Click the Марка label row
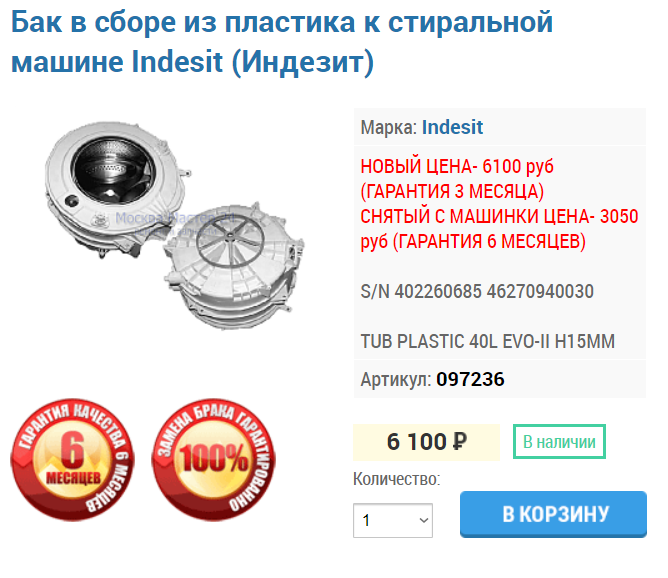The width and height of the screenshot is (668, 578). (x=499, y=127)
